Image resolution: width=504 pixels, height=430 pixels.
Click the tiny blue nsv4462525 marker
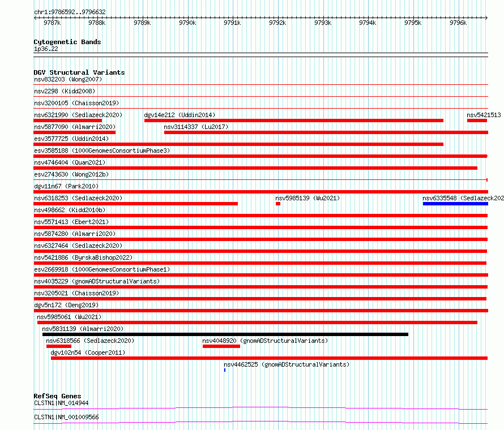click(225, 370)
